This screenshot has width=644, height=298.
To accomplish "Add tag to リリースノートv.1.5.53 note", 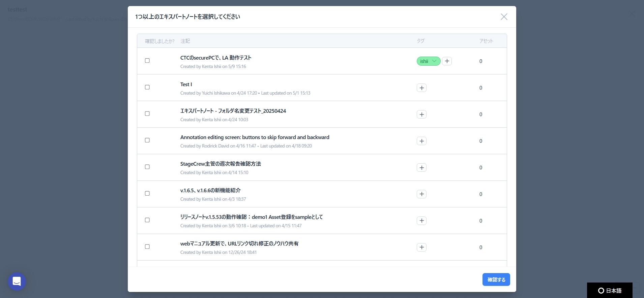I will pos(421,221).
